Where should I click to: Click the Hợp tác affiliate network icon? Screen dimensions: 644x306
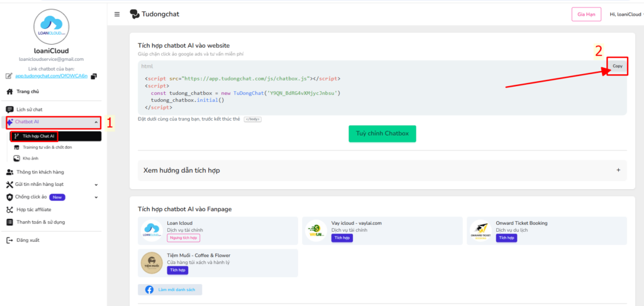(10, 210)
